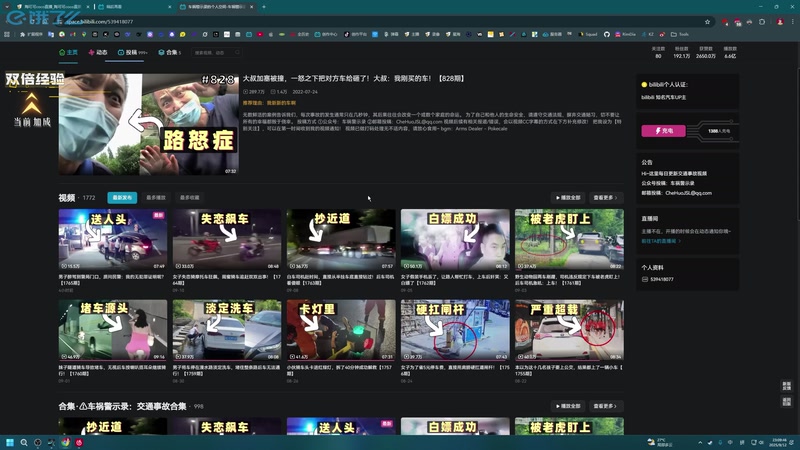Open the 被老虎盯上 video thumbnail
Viewport: 800px width, 450px height.
pyautogui.click(x=569, y=239)
